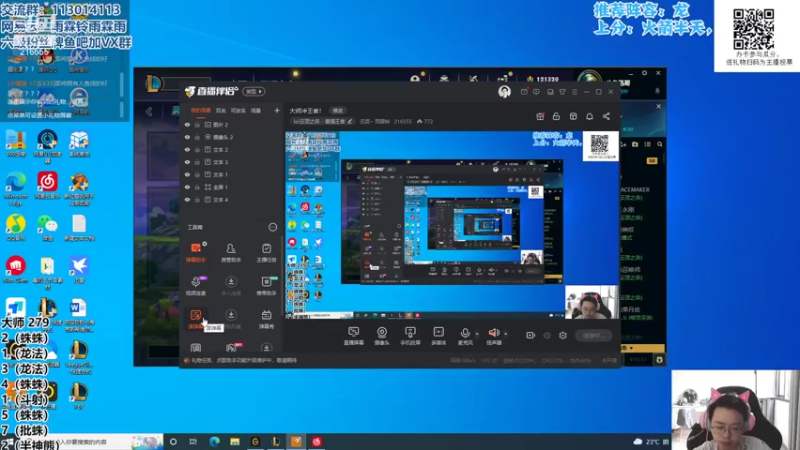800x450 pixels.
Task: Add a new scene with plus button
Action: click(x=277, y=110)
